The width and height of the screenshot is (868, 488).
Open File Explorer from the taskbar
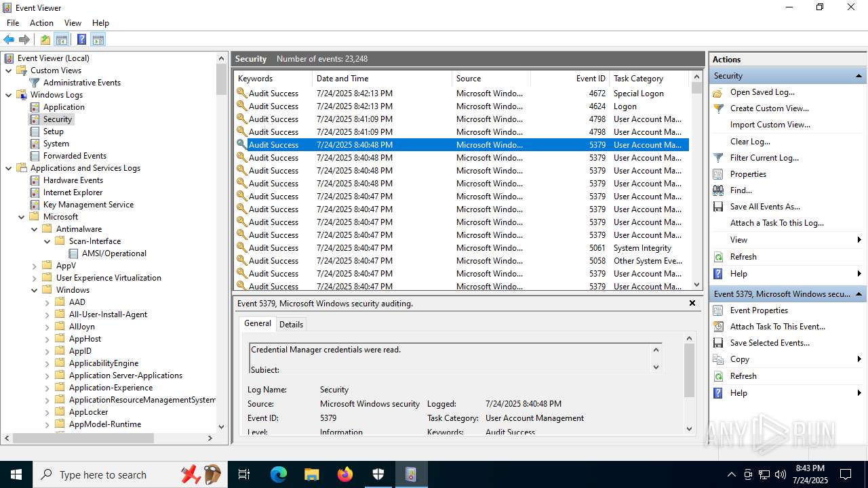point(312,474)
